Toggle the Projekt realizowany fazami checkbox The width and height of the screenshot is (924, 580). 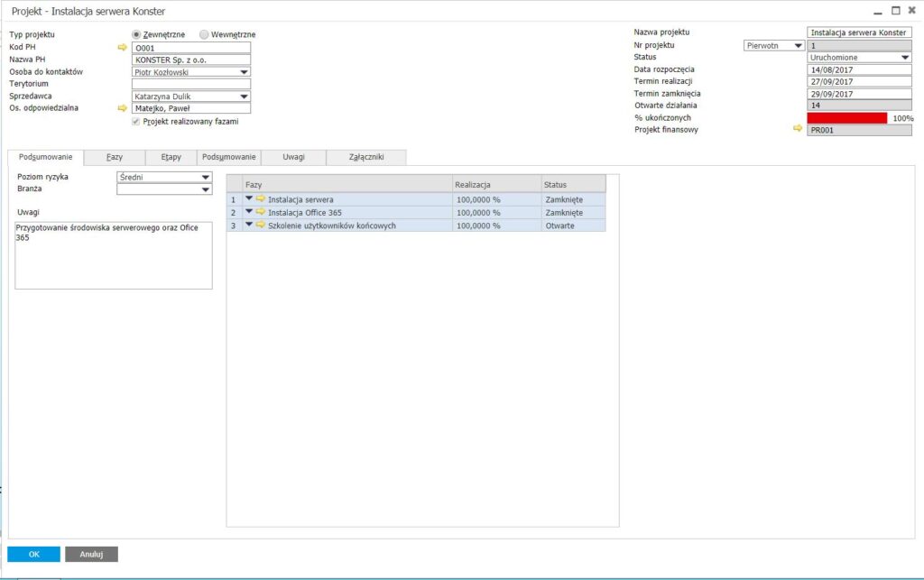(136, 121)
